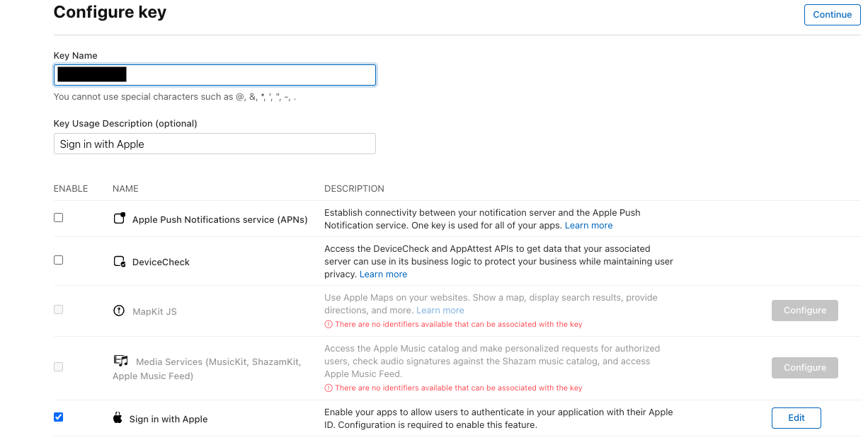Click the Media Services music icon
Image resolution: width=868 pixels, height=440 pixels.
(121, 361)
